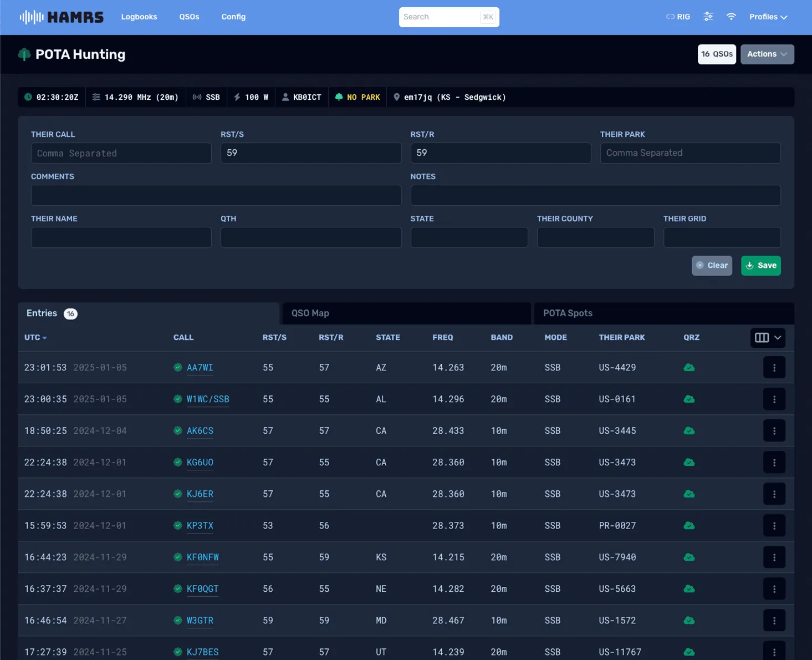The image size is (812, 660).
Task: Focus the Their Park input field
Action: tap(690, 153)
